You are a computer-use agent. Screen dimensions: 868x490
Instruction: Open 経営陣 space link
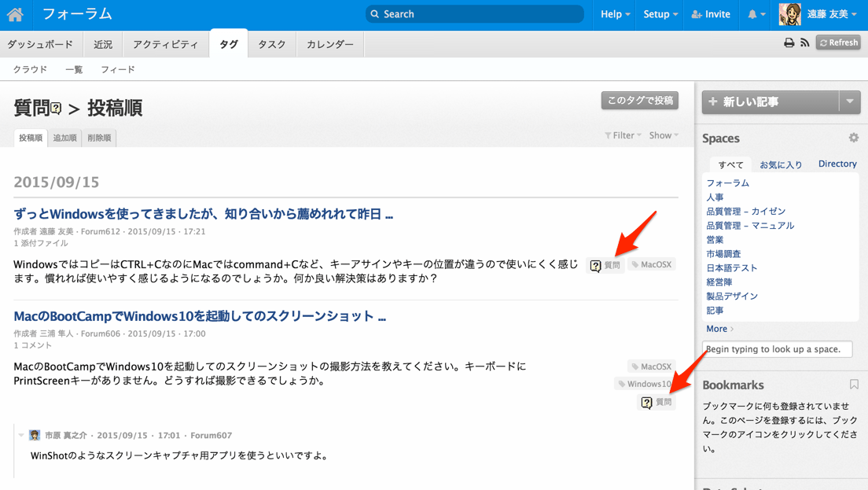pos(719,282)
